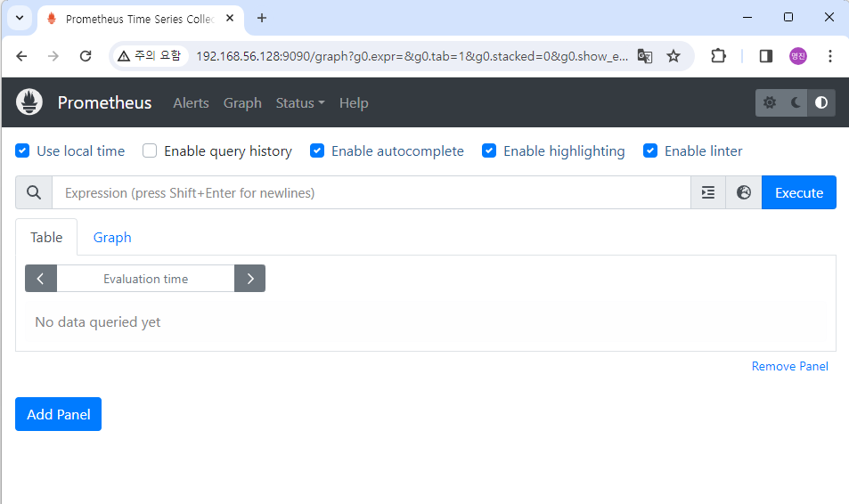Go back in browser history
This screenshot has width=849, height=504.
21,56
